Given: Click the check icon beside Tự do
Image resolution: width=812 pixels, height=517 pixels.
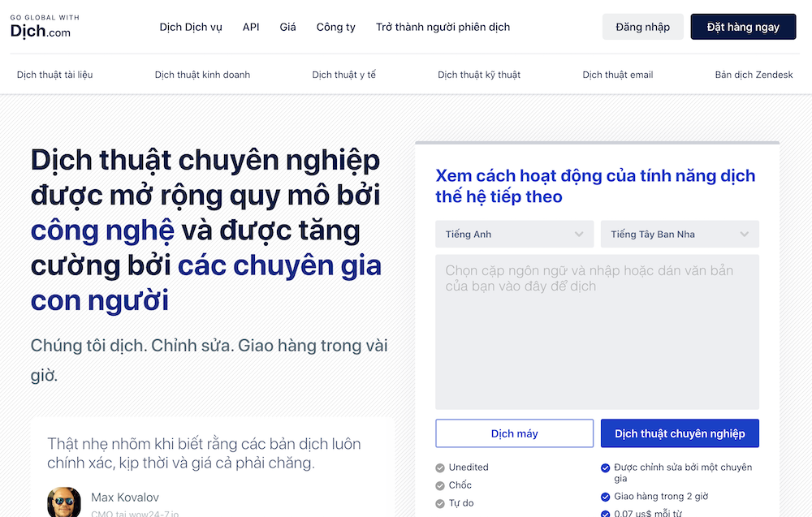Looking at the screenshot, I should [438, 503].
